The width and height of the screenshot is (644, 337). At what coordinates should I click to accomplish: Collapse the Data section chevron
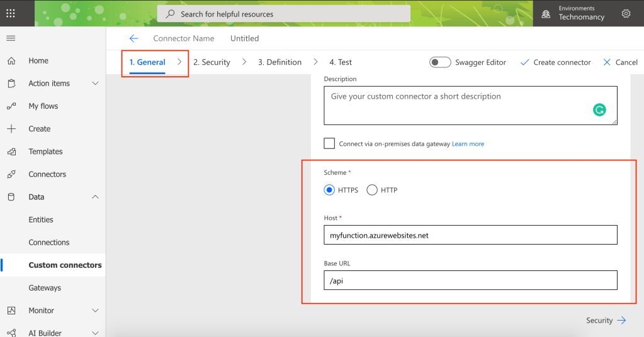point(95,197)
